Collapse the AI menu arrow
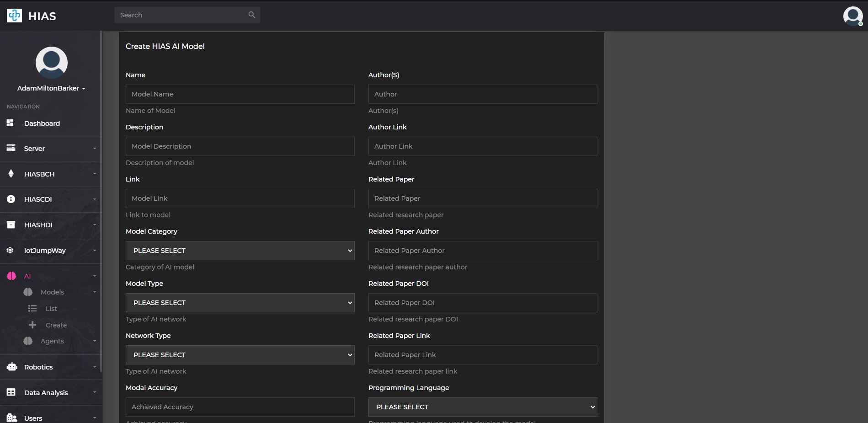 95,276
